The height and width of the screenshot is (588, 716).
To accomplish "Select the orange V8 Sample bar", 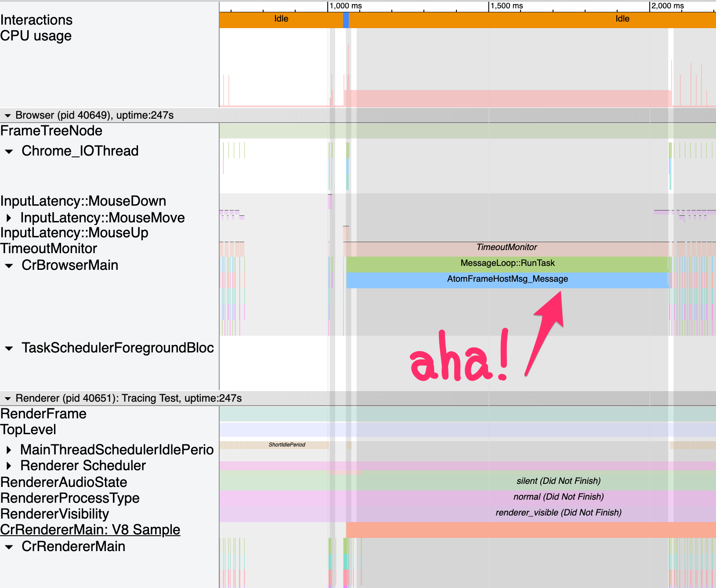I will (531, 530).
